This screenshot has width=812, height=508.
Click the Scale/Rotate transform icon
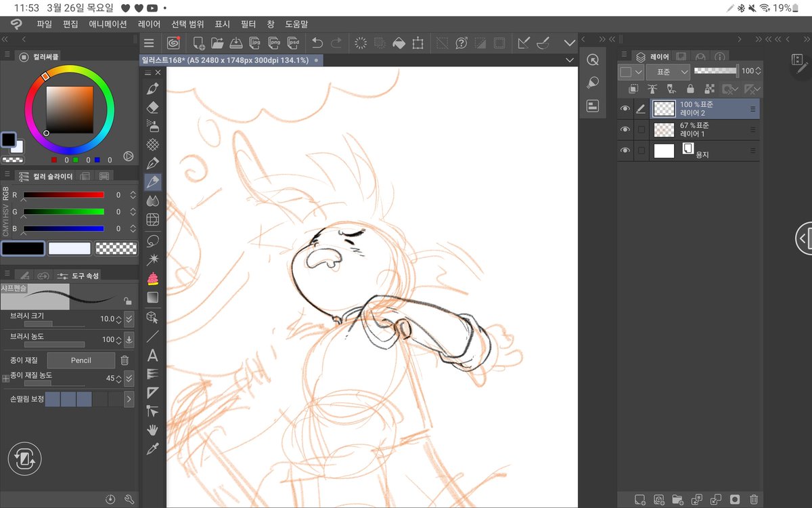pyautogui.click(x=418, y=43)
